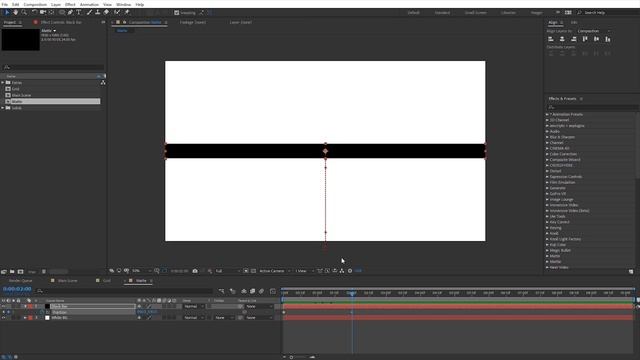Expand the Solids folder in Project
Screen dimensions: 640x360
pyautogui.click(x=3, y=108)
